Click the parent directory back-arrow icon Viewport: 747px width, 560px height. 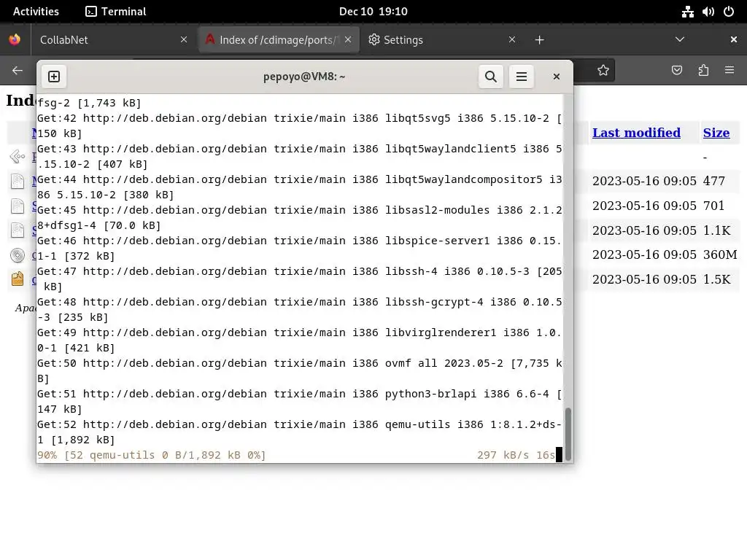pos(18,156)
